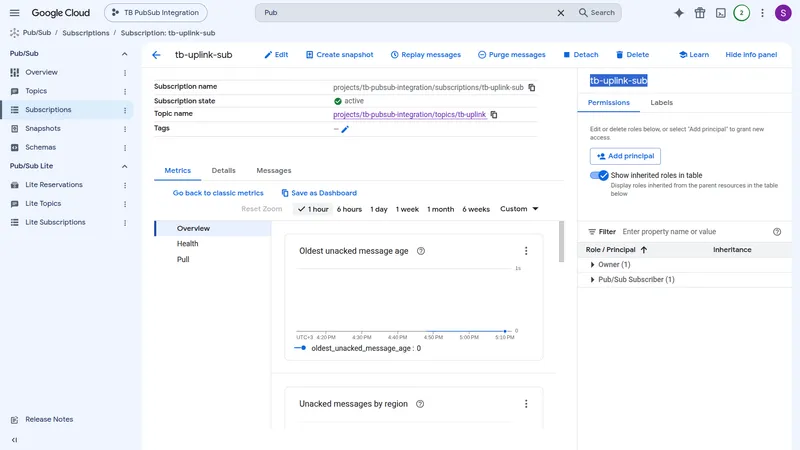This screenshot has width=800, height=450.
Task: Open the Permissions tab in info panel
Action: point(609,103)
